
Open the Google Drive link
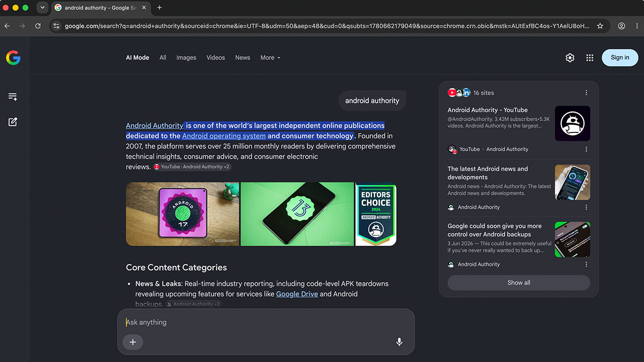point(297,294)
